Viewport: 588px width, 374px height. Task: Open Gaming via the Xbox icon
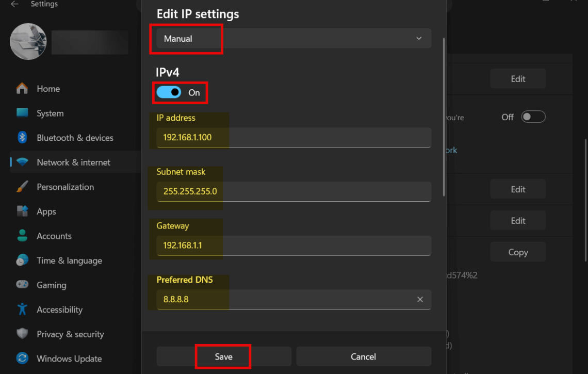(22, 285)
